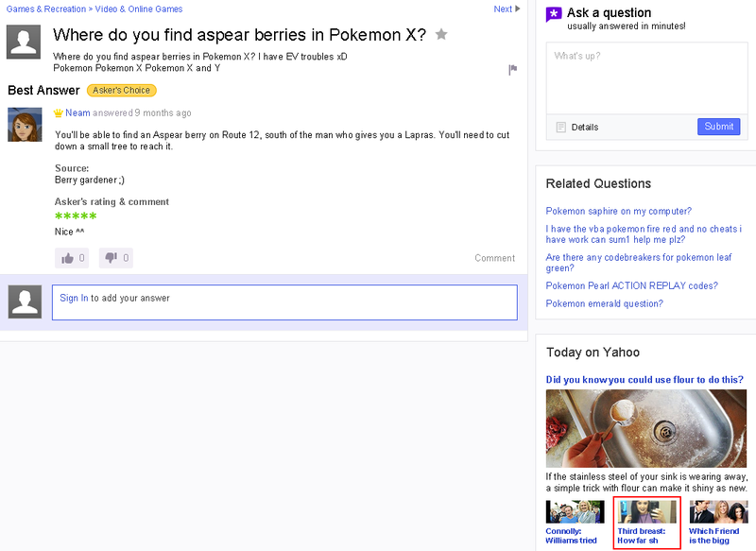Open Neam's username link
The image size is (756, 551).
point(77,112)
